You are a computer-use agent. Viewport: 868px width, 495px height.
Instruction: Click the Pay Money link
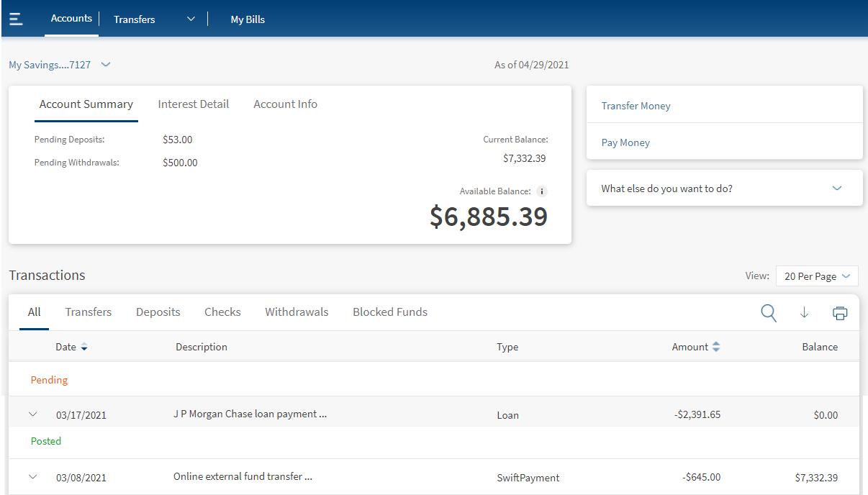point(625,142)
